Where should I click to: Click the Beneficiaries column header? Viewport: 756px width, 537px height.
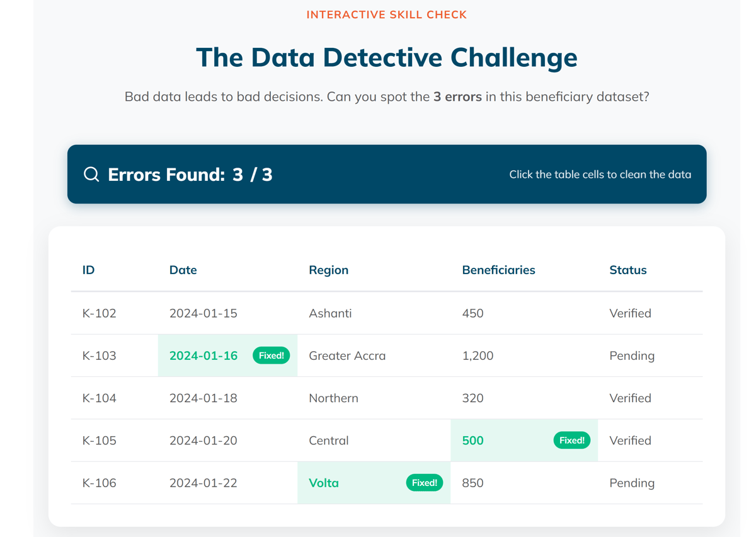(x=498, y=270)
